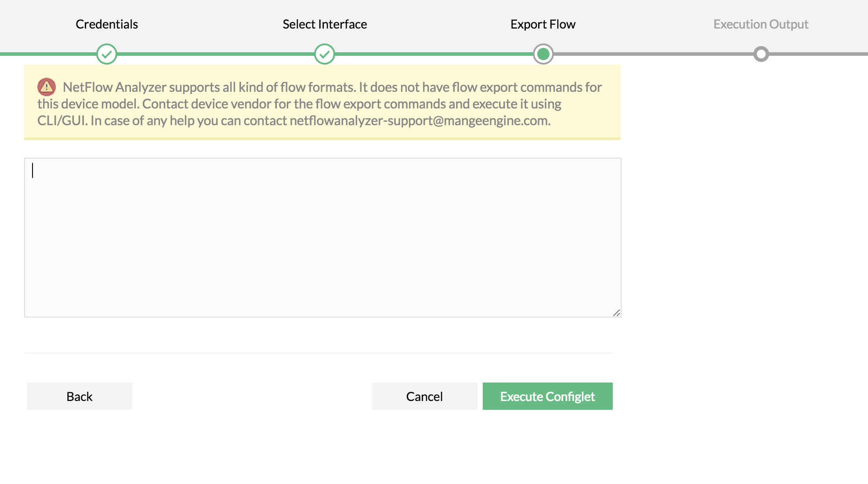Screen dimensions: 868x484
Task: Click the horizontal divider above the buttons
Action: [318, 353]
